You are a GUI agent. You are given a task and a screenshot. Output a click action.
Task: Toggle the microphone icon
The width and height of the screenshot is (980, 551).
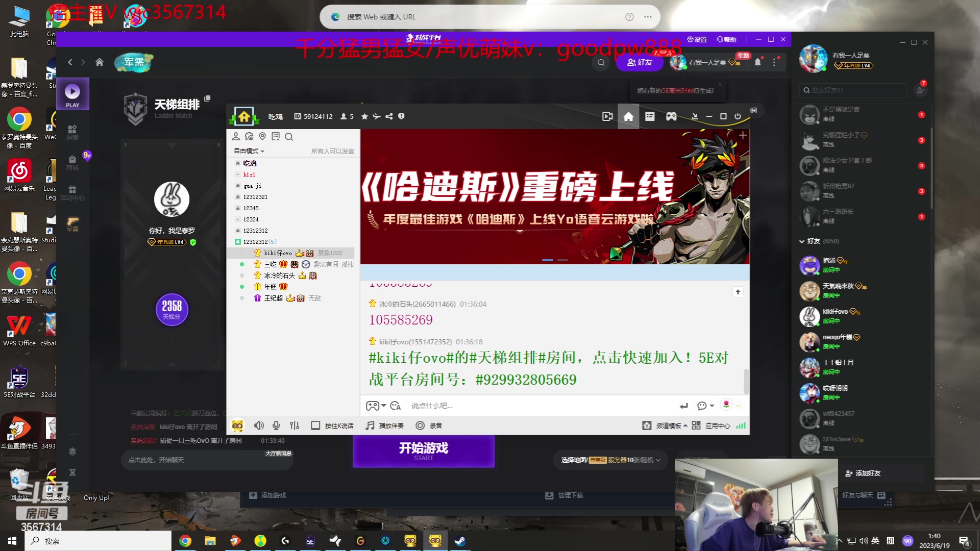[276, 425]
